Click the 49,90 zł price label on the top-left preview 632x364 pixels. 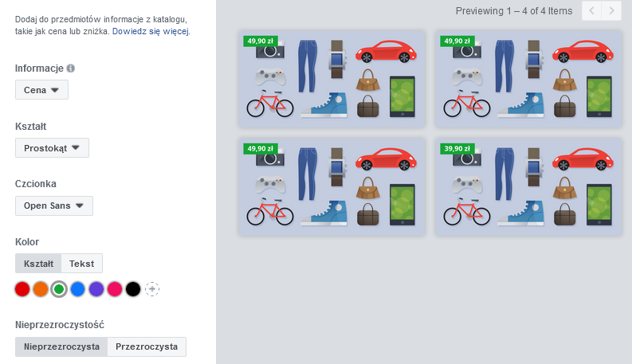[261, 41]
